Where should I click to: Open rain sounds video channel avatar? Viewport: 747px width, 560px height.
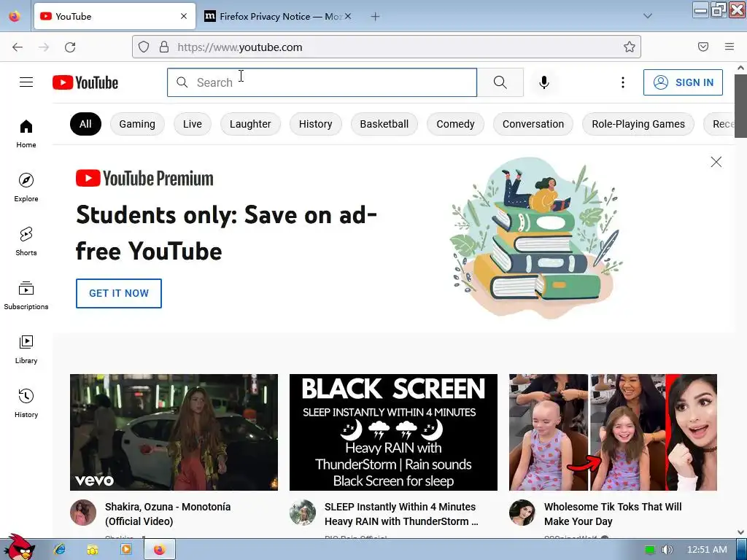[303, 513]
